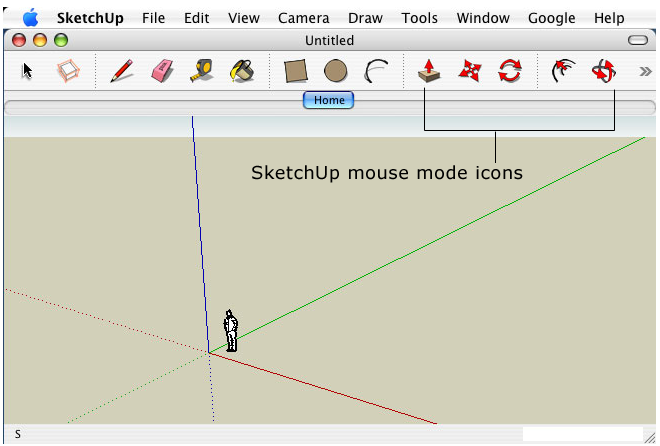This screenshot has width=660, height=446.
Task: Zoom window with green button
Action: 61,40
